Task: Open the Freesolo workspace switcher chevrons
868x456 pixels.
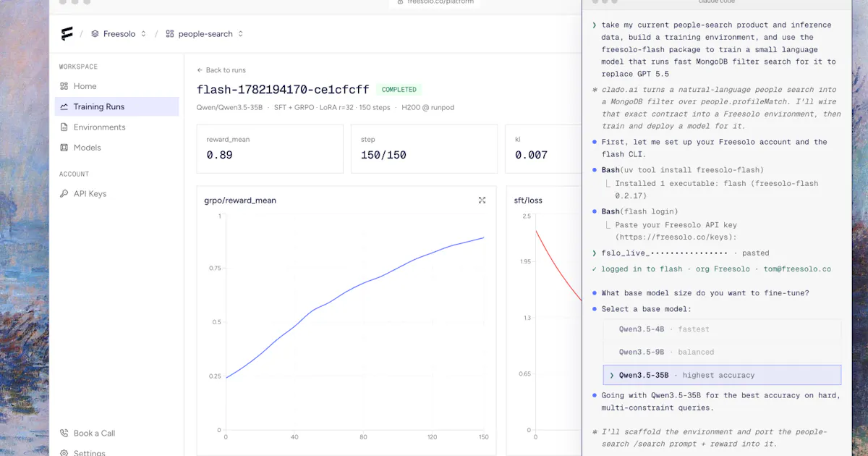Action: click(143, 34)
